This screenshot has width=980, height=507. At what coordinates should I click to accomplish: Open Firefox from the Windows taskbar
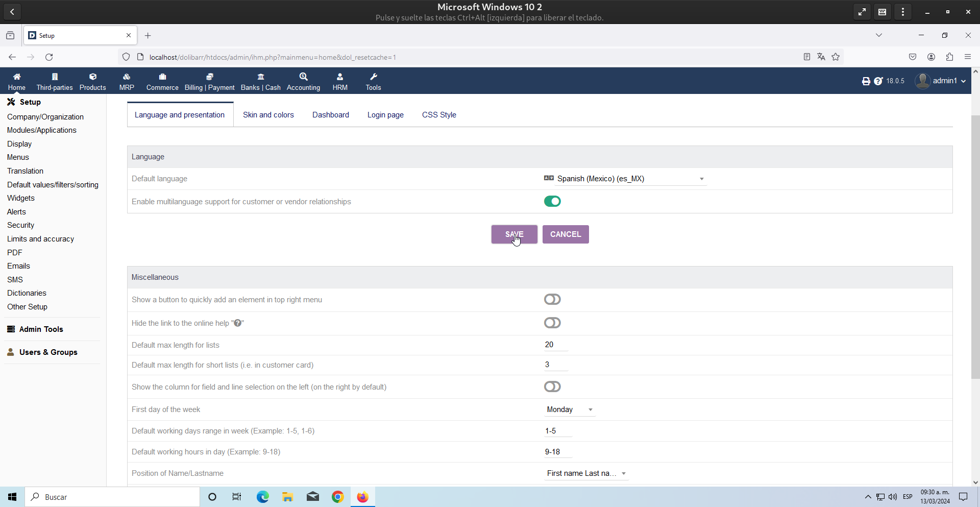point(362,497)
